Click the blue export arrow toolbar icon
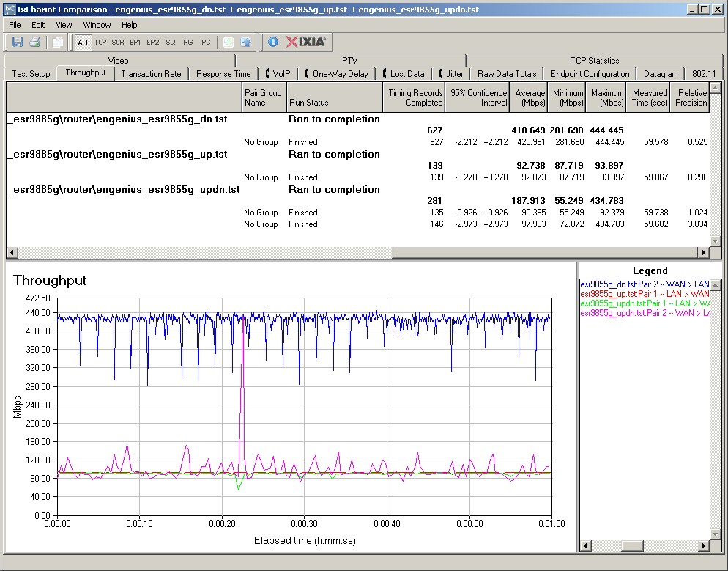The height and width of the screenshot is (571, 728). coord(245,43)
